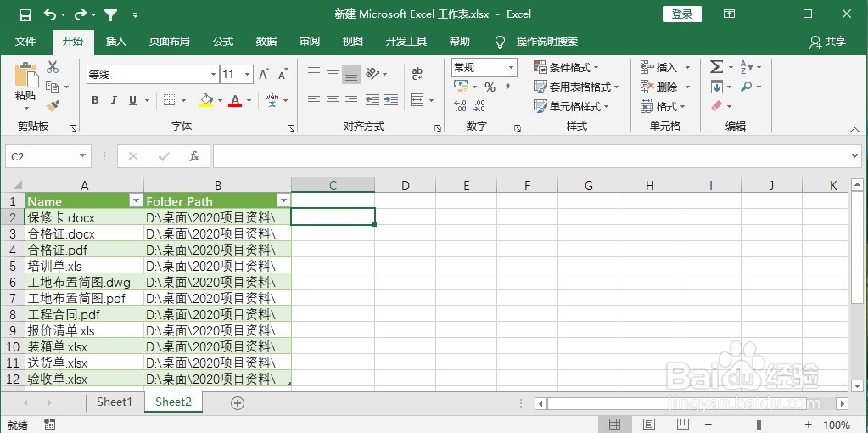Click the Clear eraser icon
Image resolution: width=868 pixels, height=433 pixels.
[717, 106]
